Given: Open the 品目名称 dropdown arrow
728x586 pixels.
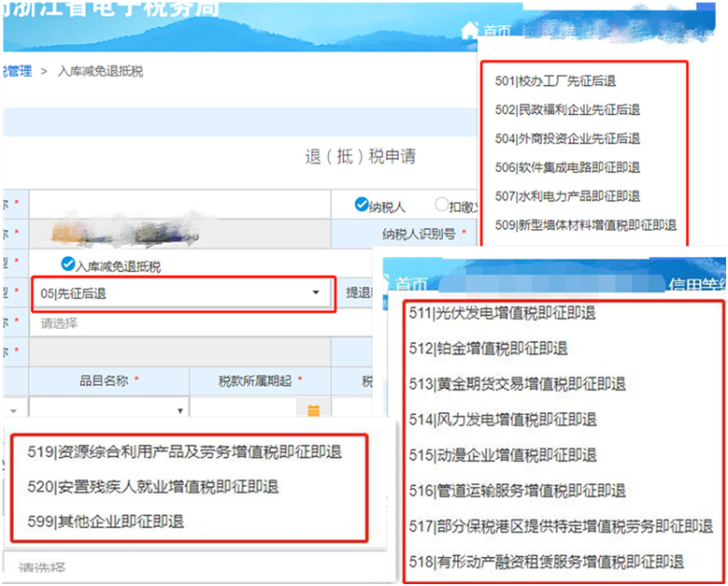Looking at the screenshot, I should (x=180, y=410).
